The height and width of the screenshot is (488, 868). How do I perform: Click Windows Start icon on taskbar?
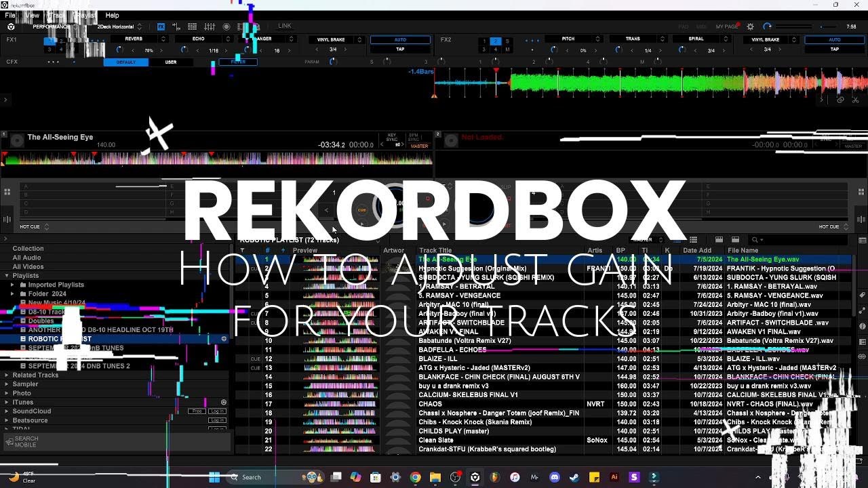214,477
